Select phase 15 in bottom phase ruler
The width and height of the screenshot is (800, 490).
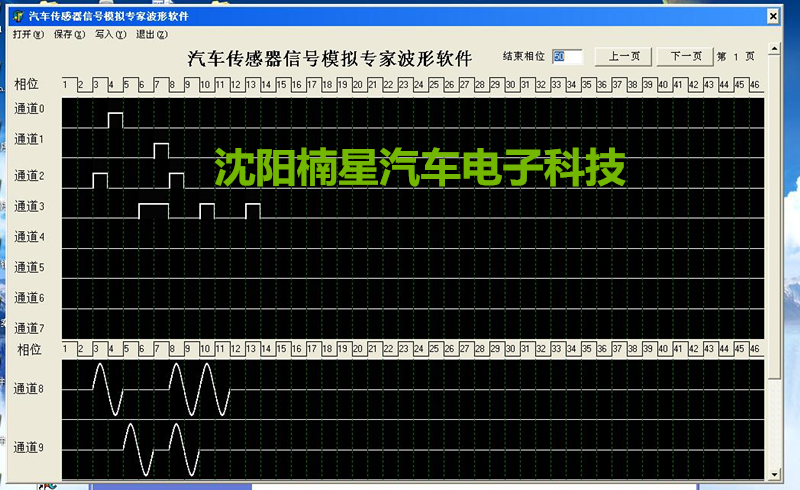pos(281,349)
